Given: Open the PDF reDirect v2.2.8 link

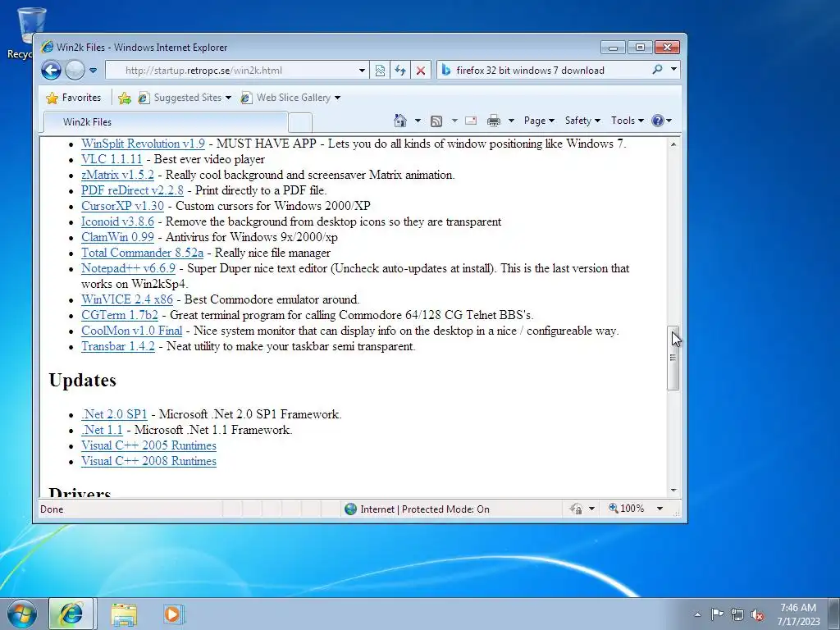Looking at the screenshot, I should click(x=132, y=190).
